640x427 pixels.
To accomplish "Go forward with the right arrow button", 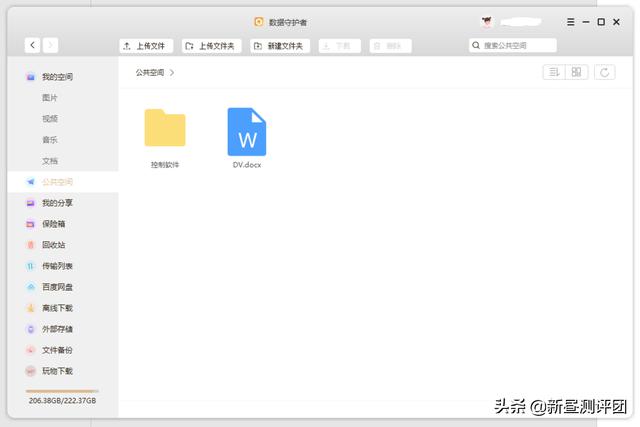I will pyautogui.click(x=50, y=45).
